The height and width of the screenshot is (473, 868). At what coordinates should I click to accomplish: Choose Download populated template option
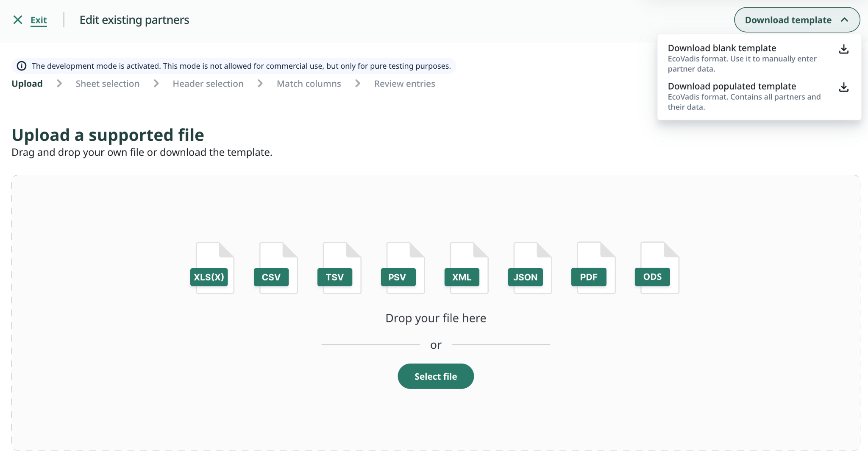[759, 96]
